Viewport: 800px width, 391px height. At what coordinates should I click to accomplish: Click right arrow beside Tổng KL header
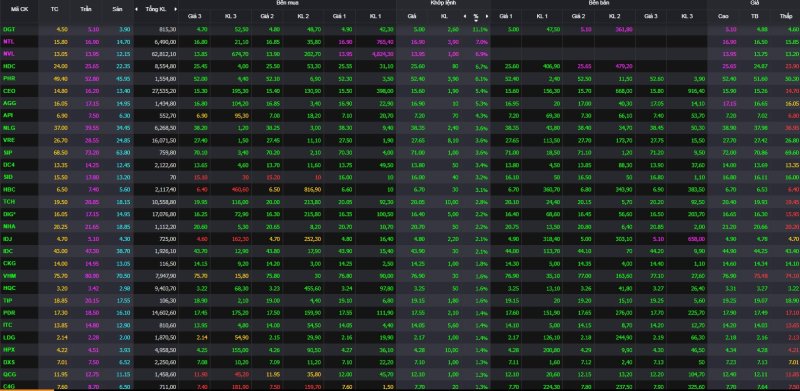point(176,9)
